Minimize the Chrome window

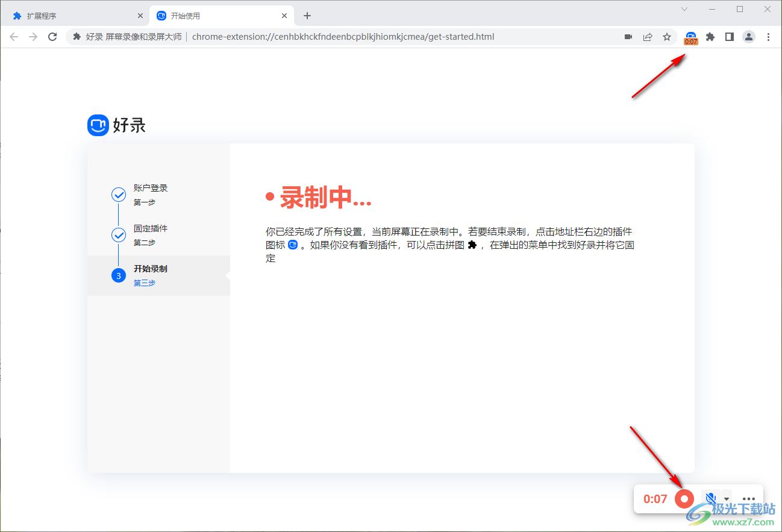(x=712, y=9)
